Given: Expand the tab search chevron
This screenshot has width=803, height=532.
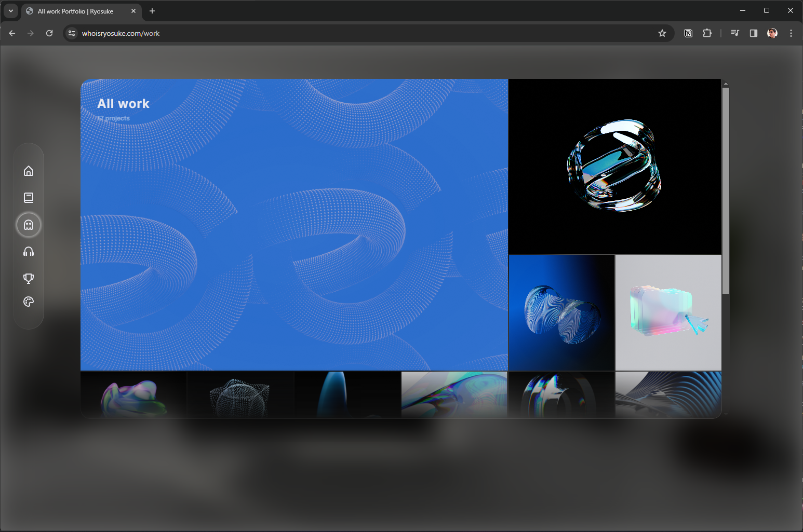Looking at the screenshot, I should click(10, 11).
